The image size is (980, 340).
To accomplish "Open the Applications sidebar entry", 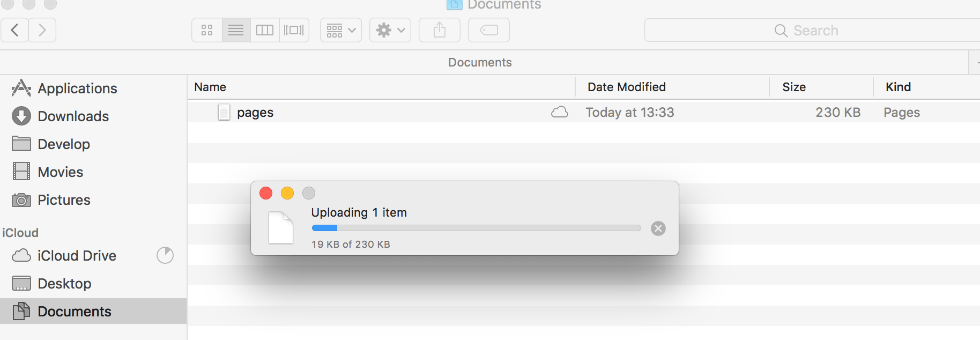I will (77, 88).
